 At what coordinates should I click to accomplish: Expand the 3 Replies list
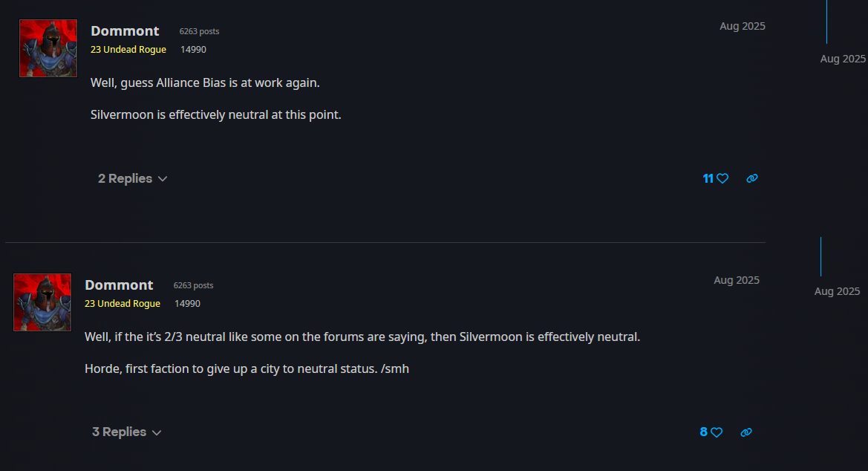pyautogui.click(x=127, y=432)
